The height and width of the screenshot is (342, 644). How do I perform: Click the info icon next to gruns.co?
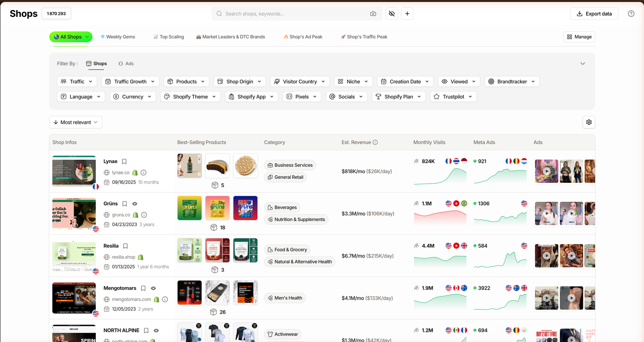144,215
